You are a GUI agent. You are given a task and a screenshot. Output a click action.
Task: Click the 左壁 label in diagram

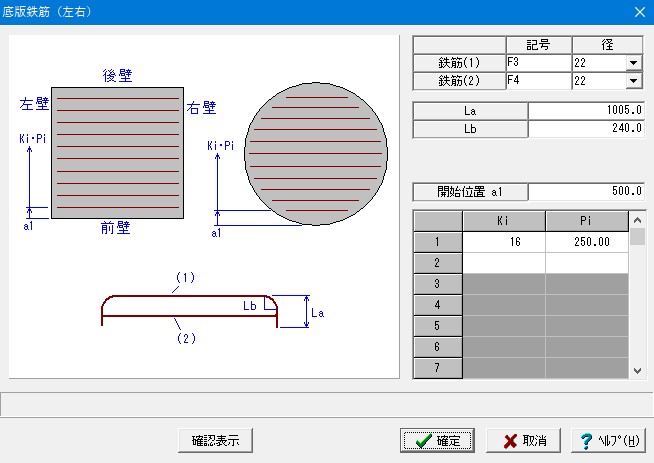(x=34, y=104)
